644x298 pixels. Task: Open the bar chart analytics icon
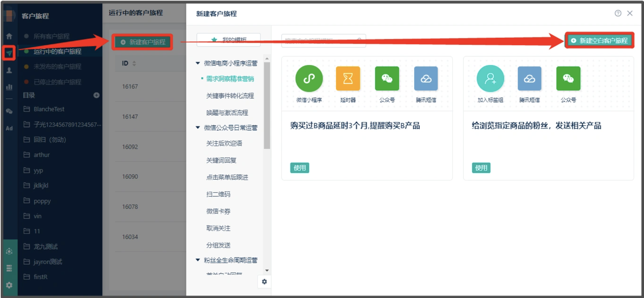[9, 87]
